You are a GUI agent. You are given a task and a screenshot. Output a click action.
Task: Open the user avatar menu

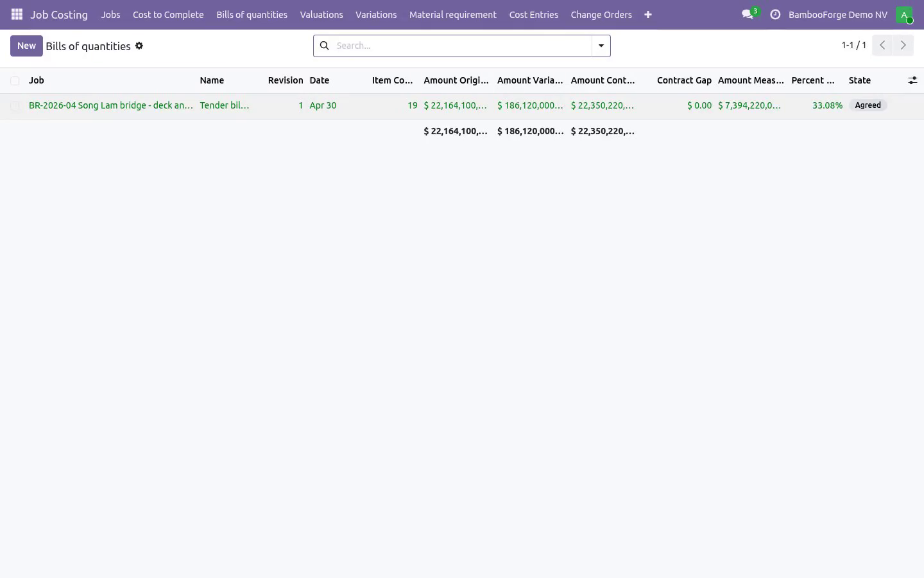coord(904,15)
